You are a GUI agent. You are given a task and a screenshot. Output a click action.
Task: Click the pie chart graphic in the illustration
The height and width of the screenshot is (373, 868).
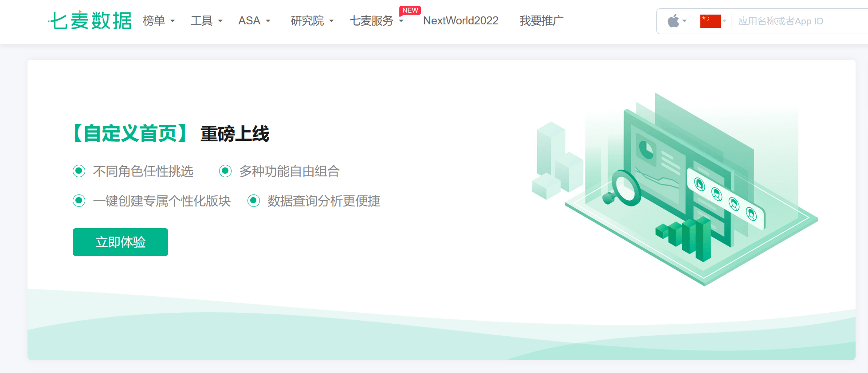[647, 150]
